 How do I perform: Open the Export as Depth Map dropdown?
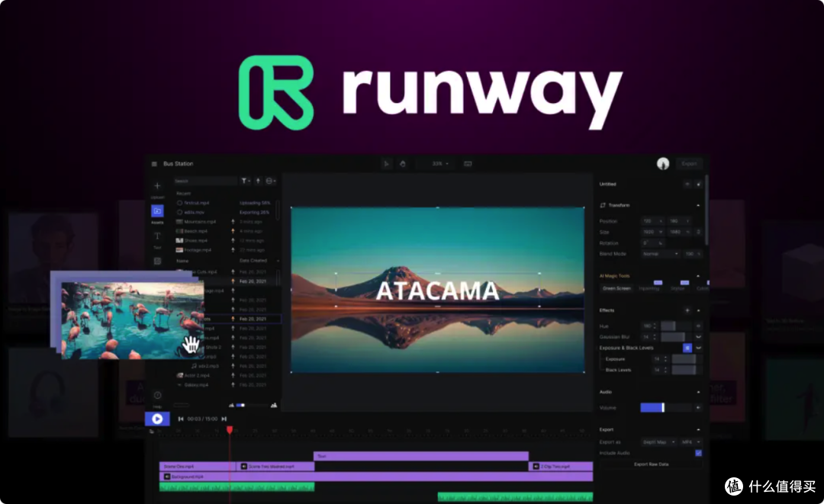click(658, 442)
